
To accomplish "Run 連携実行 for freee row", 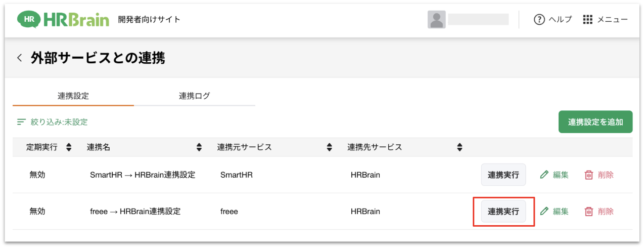I will (x=503, y=212).
